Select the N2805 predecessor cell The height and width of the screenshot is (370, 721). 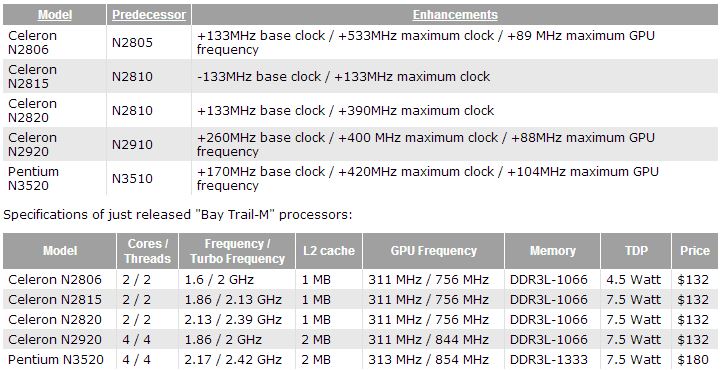[x=132, y=42]
